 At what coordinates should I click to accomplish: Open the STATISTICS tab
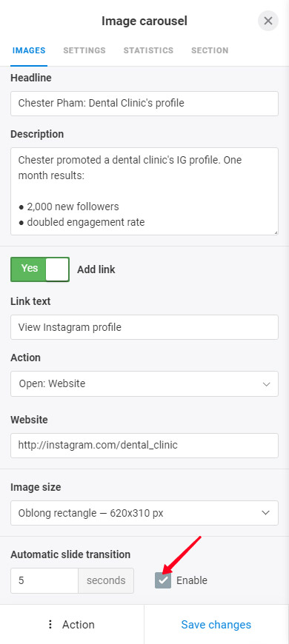pos(148,50)
